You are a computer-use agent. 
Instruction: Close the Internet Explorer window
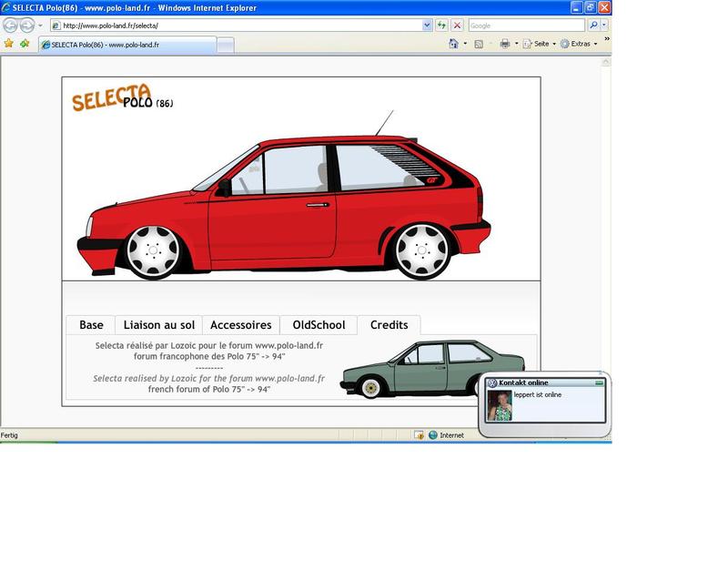point(604,7)
